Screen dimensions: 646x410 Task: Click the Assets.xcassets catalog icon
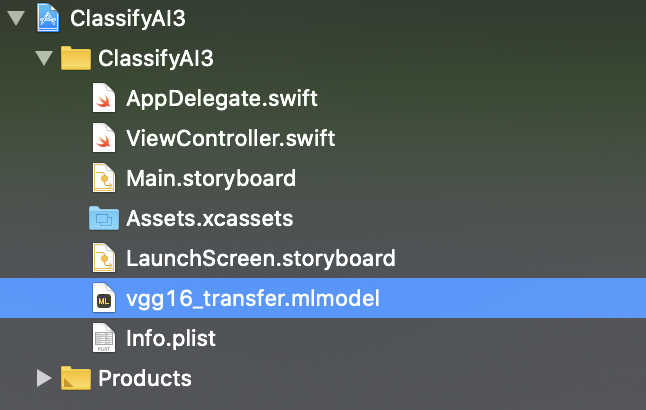pyautogui.click(x=103, y=218)
